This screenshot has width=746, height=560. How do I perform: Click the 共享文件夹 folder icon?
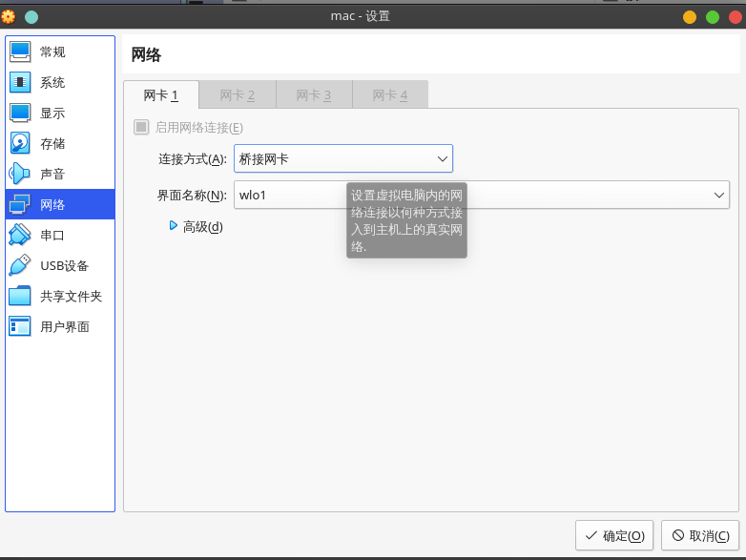tap(20, 296)
